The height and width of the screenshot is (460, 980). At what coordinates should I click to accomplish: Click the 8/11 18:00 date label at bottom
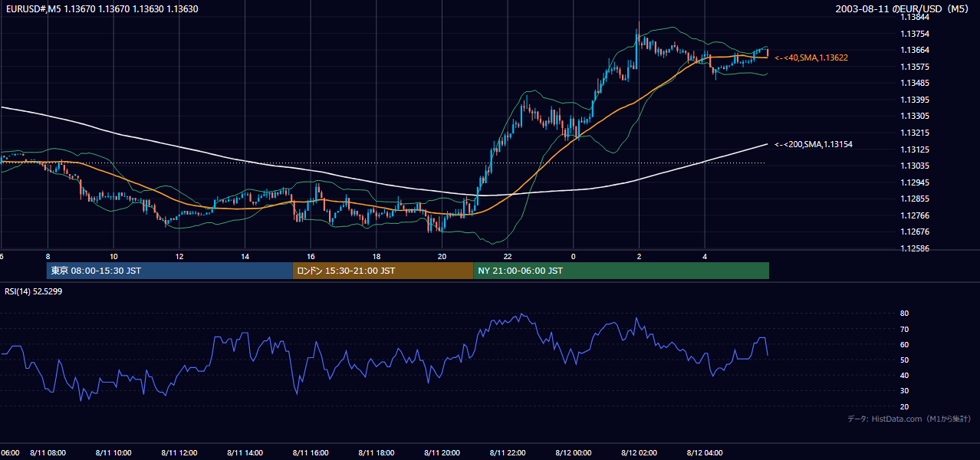376,452
